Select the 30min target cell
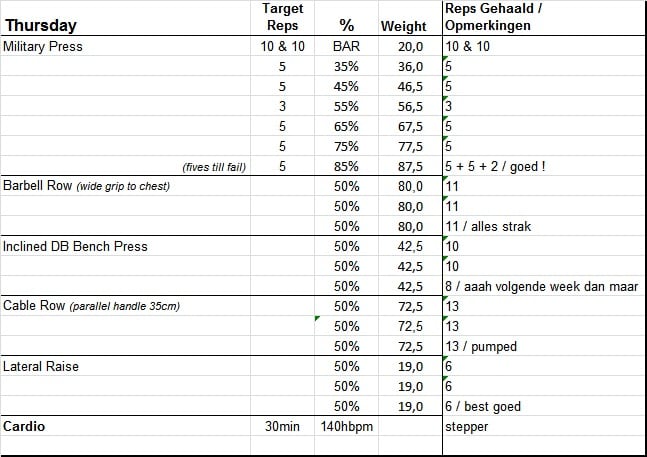Viewport: 647px width, 457px height. pyautogui.click(x=282, y=427)
